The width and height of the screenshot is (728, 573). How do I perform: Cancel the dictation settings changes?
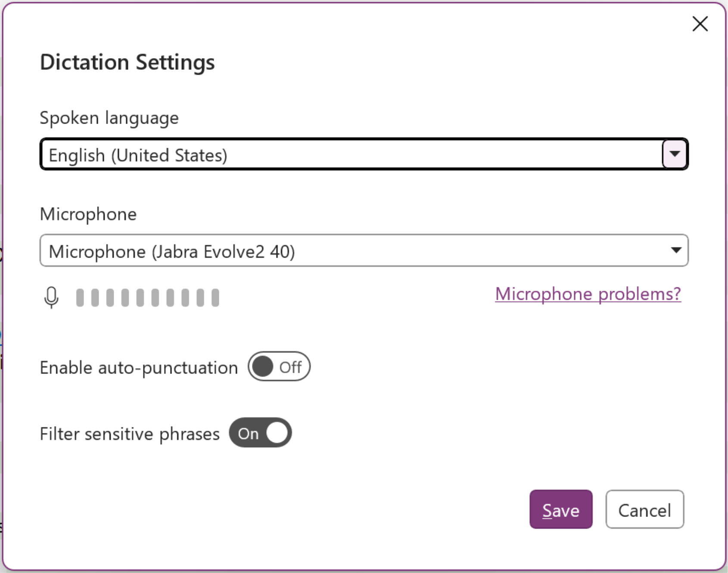click(644, 510)
